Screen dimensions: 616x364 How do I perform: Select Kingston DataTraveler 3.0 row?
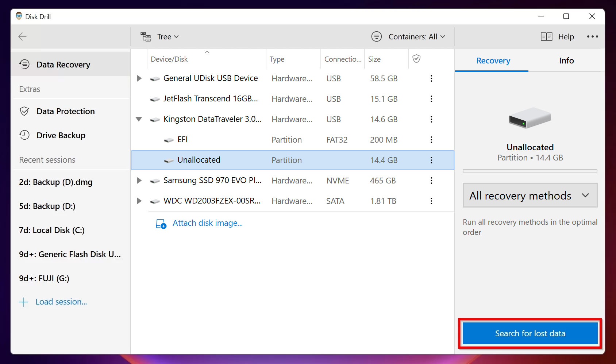(x=293, y=119)
